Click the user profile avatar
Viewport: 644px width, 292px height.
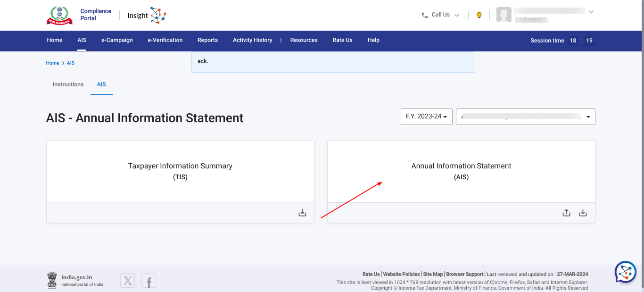[504, 15]
